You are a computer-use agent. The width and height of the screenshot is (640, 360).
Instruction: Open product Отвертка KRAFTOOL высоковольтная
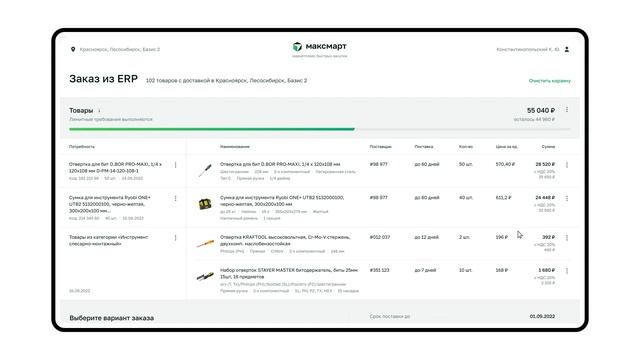click(x=285, y=240)
